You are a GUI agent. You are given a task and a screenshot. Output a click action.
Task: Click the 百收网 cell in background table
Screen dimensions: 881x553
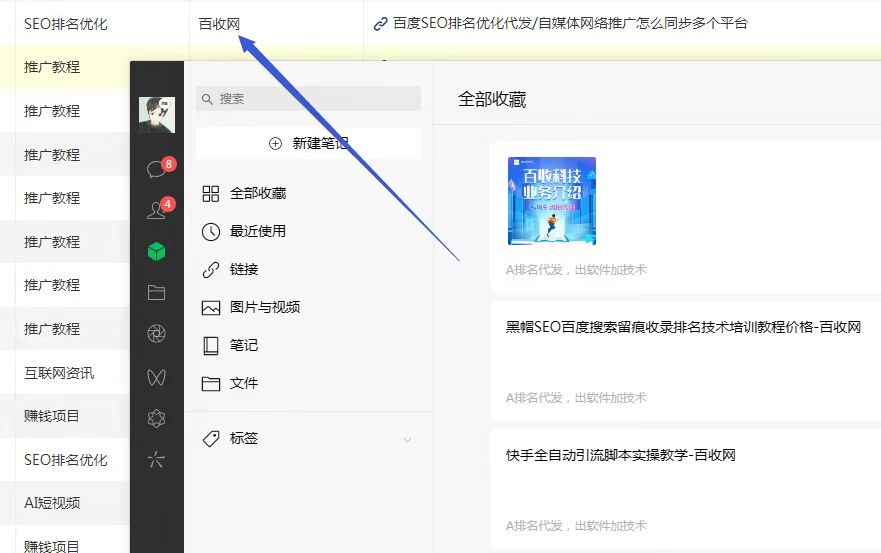[219, 24]
